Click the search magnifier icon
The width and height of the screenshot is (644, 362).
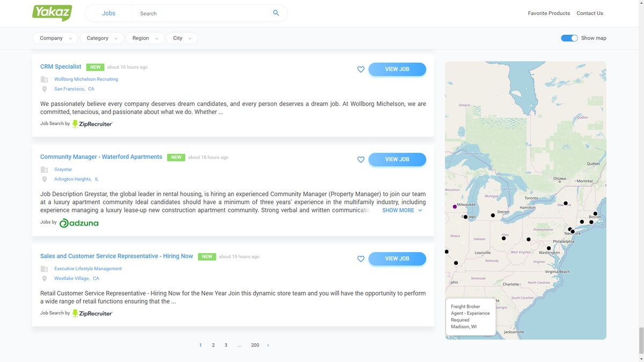[276, 12]
